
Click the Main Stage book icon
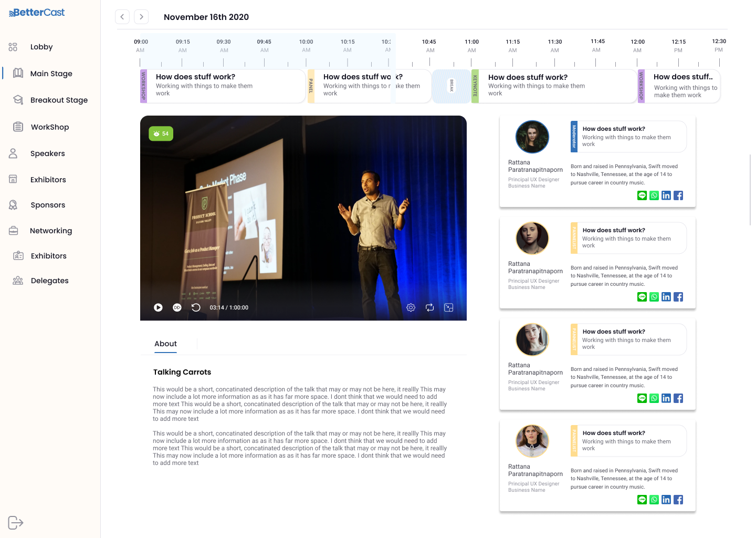pyautogui.click(x=18, y=73)
